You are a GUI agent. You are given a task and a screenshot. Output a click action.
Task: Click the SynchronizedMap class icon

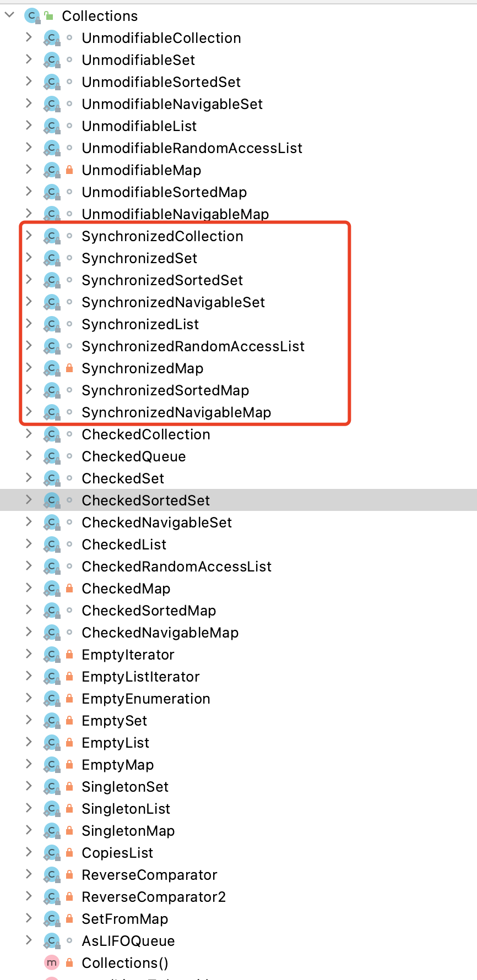[52, 368]
